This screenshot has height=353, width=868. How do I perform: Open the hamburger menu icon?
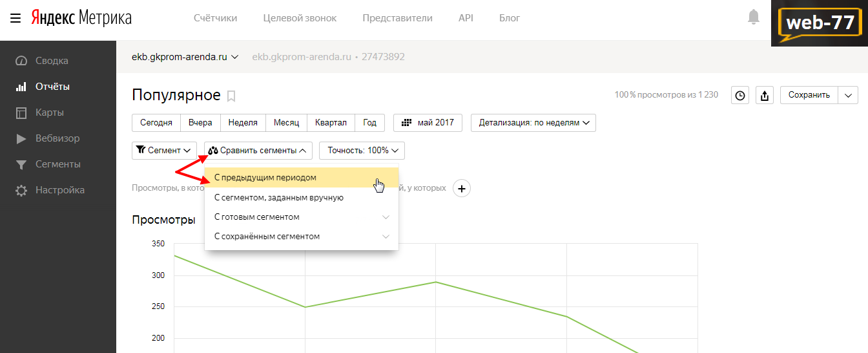(15, 18)
